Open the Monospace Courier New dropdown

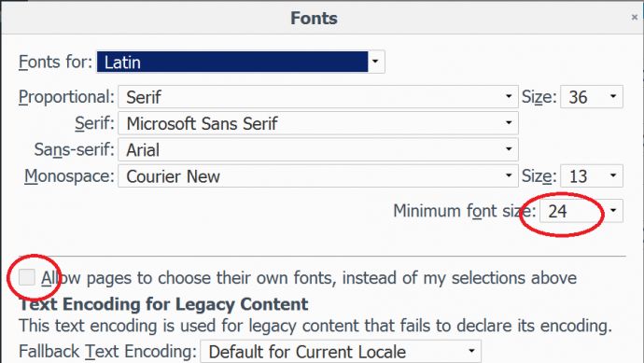point(318,175)
